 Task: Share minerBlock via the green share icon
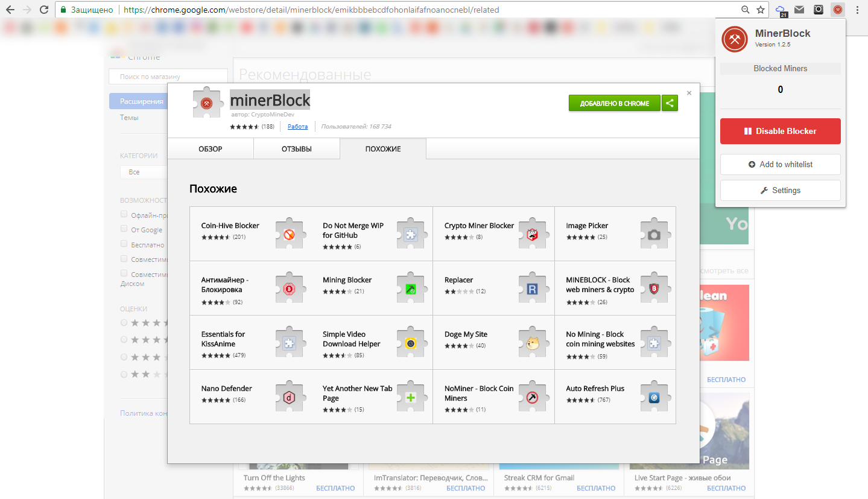(x=670, y=103)
